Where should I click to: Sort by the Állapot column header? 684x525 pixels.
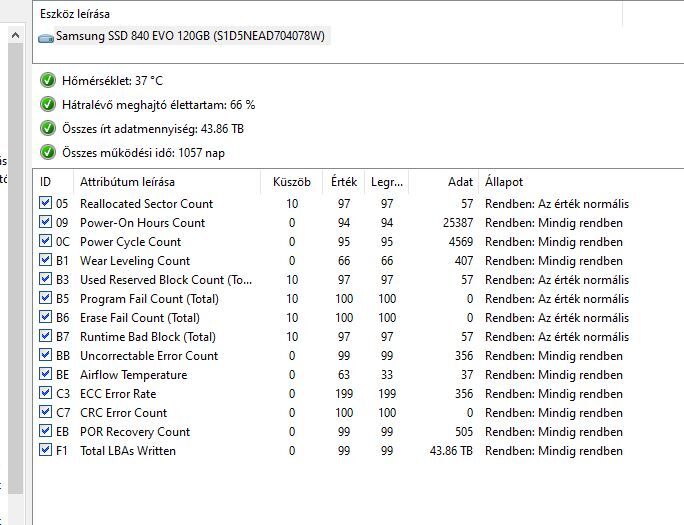point(581,182)
